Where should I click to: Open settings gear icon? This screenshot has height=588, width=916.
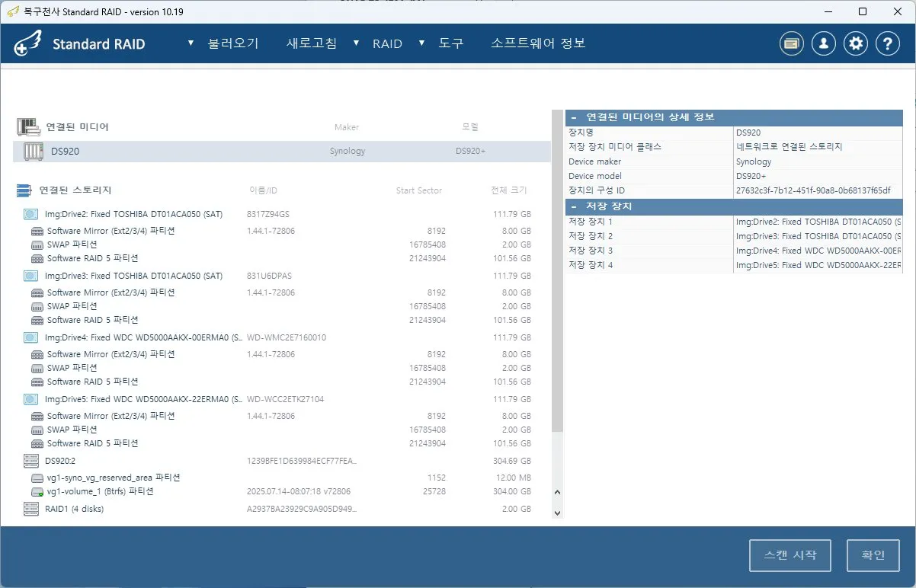856,44
